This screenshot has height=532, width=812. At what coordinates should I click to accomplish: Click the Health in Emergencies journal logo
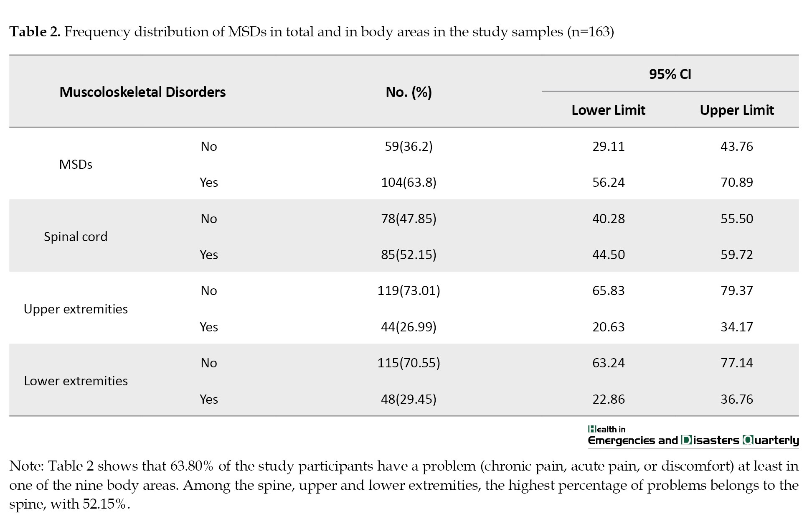point(693,436)
